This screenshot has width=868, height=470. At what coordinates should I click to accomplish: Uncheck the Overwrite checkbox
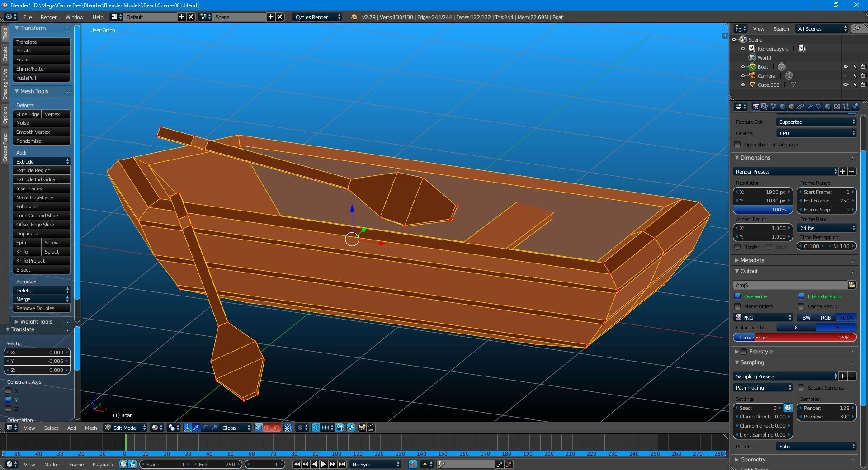(x=738, y=296)
